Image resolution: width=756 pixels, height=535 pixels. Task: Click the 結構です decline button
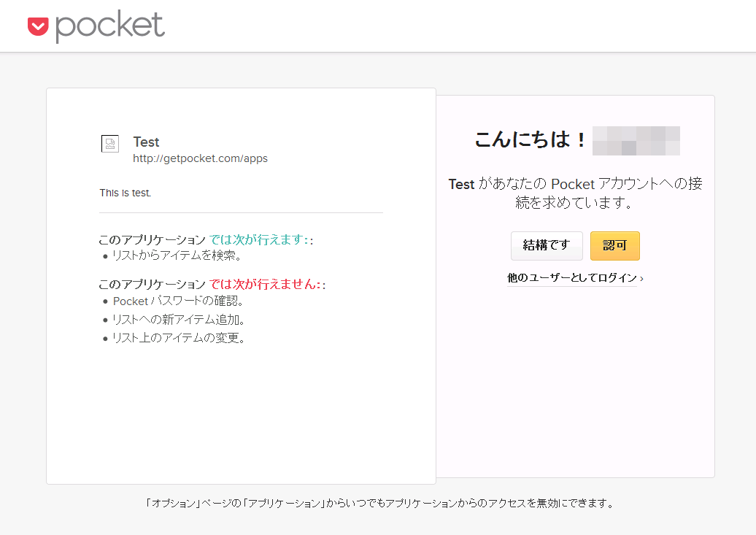pyautogui.click(x=547, y=245)
